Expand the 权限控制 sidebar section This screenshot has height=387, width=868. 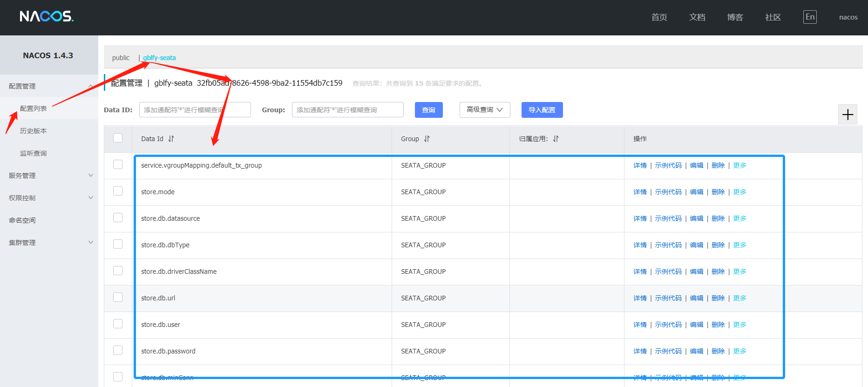click(x=49, y=198)
